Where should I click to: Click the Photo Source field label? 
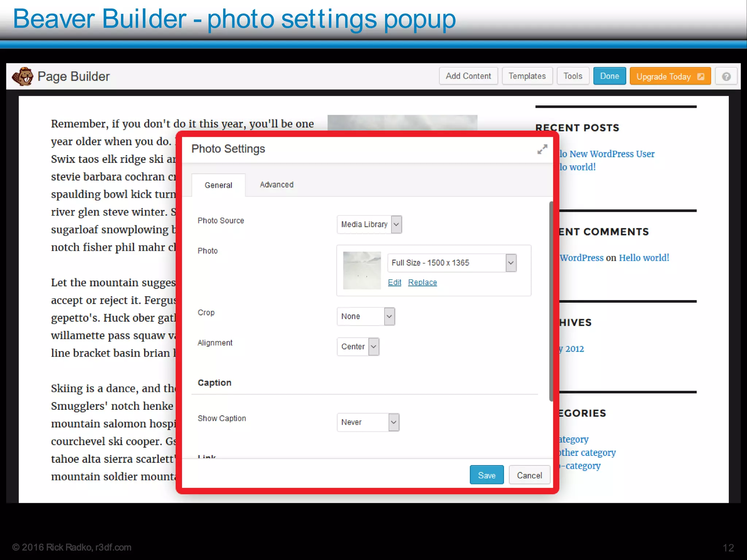pyautogui.click(x=221, y=221)
